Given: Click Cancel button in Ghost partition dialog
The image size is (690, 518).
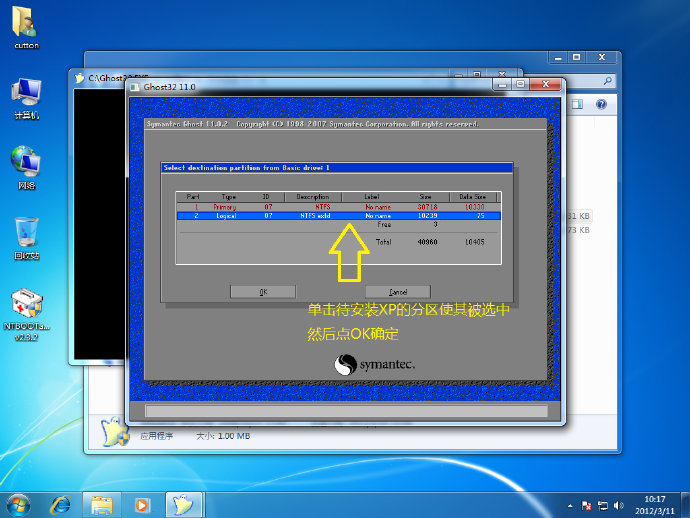Looking at the screenshot, I should [398, 292].
